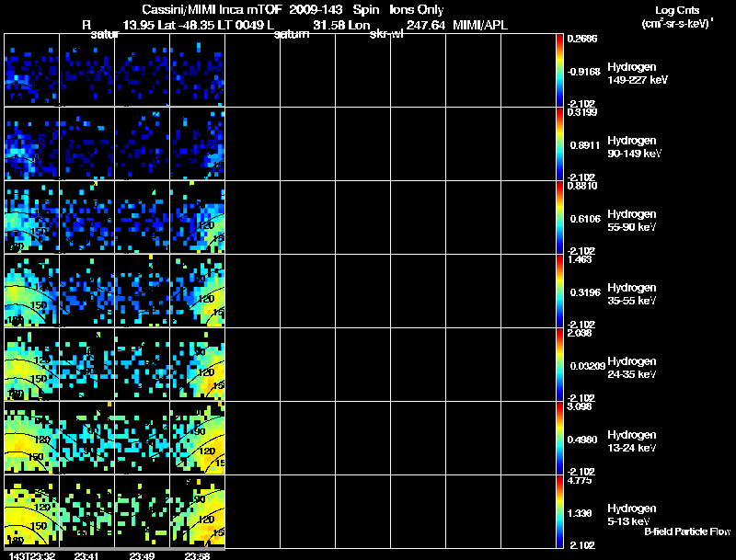The width and height of the screenshot is (736, 560).
Task: Click the 23:49 time label
Action: pyautogui.click(x=143, y=555)
